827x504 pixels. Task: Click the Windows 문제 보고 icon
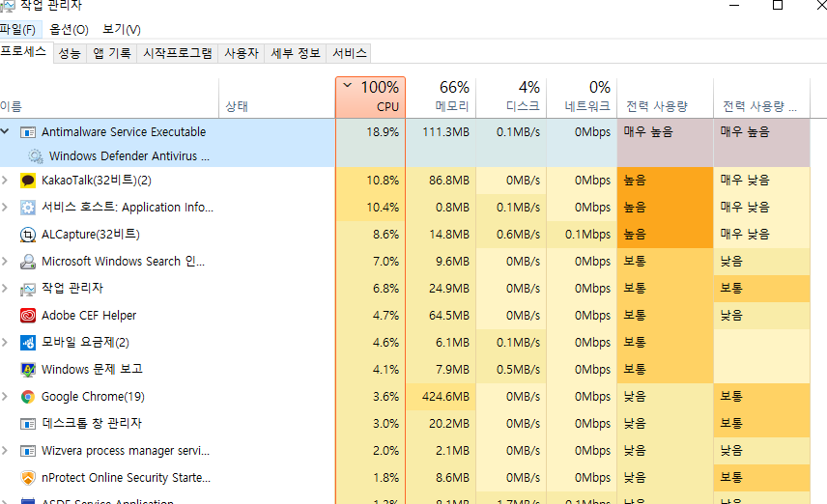[x=27, y=370]
